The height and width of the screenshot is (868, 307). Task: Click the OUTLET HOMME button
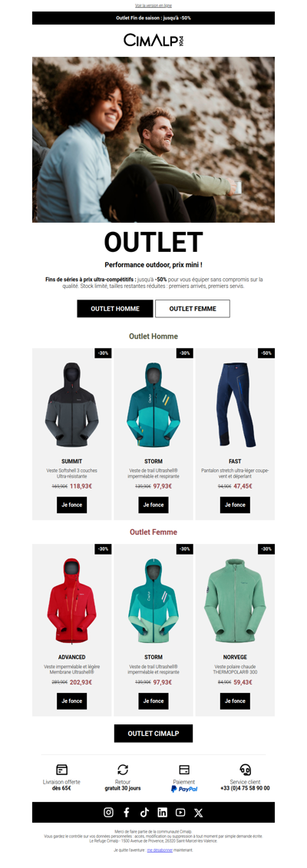115,308
